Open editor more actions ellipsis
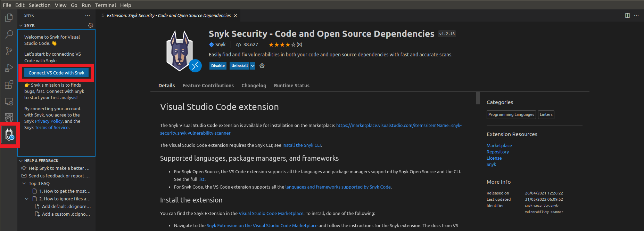This screenshot has height=231, width=644. coord(636,15)
